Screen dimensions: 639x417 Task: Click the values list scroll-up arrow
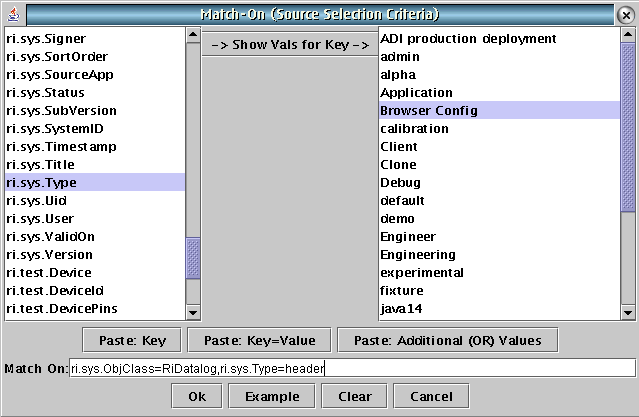[x=628, y=35]
